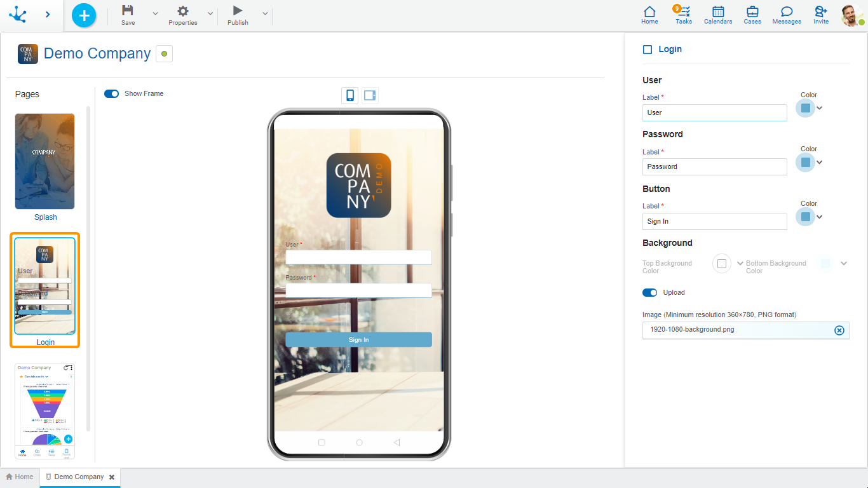Expand the Properties dropdown arrow
Viewport: 868px width, 488px height.
(210, 13)
